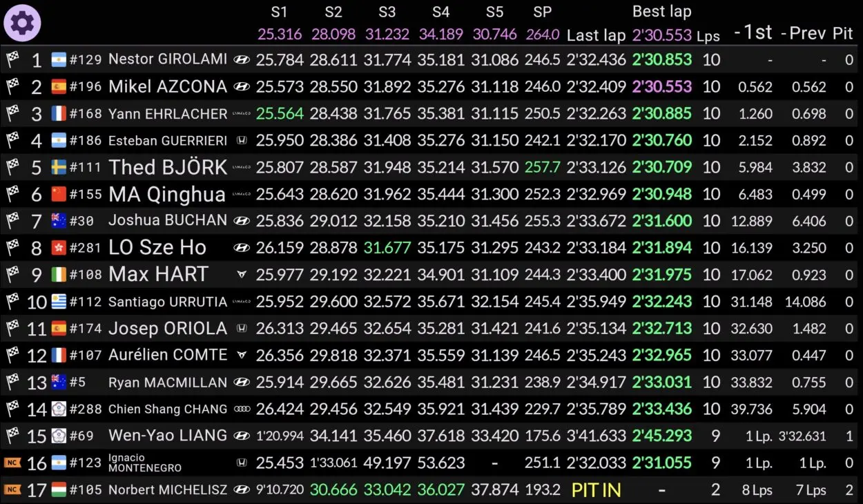Click the Cupra logo next to Max Hart
Viewport: 863px width, 504px height.
(x=241, y=275)
